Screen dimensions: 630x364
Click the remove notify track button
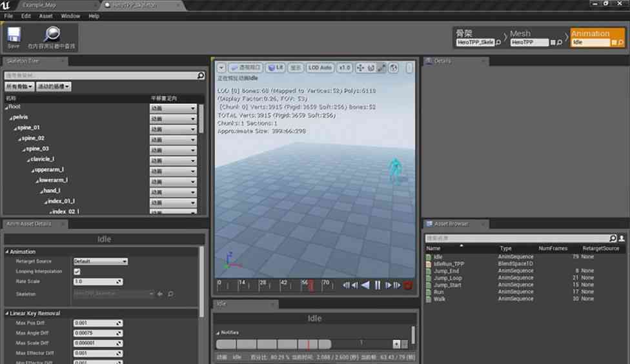(405, 344)
